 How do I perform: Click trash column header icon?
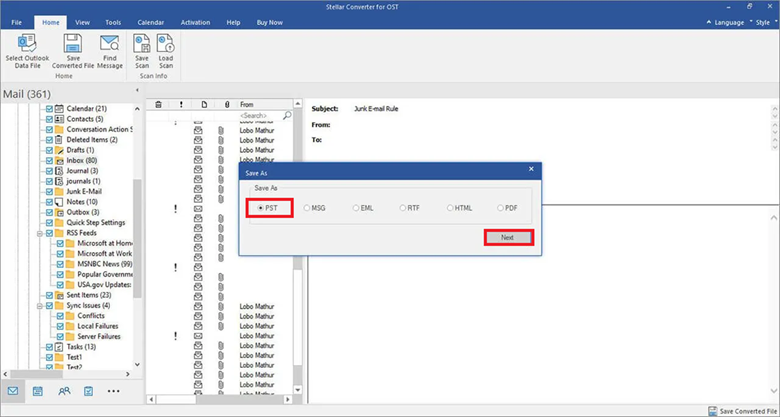[x=158, y=104]
